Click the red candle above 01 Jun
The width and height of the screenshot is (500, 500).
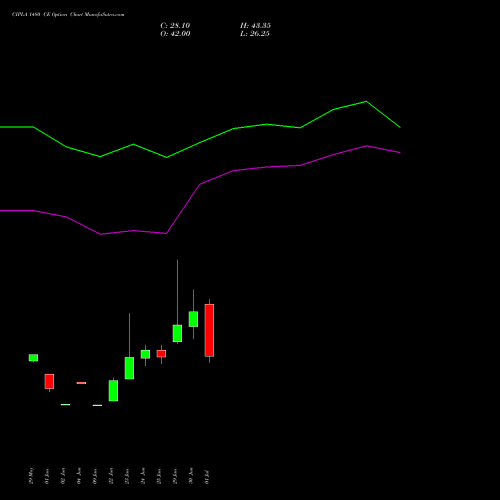pyautogui.click(x=49, y=381)
